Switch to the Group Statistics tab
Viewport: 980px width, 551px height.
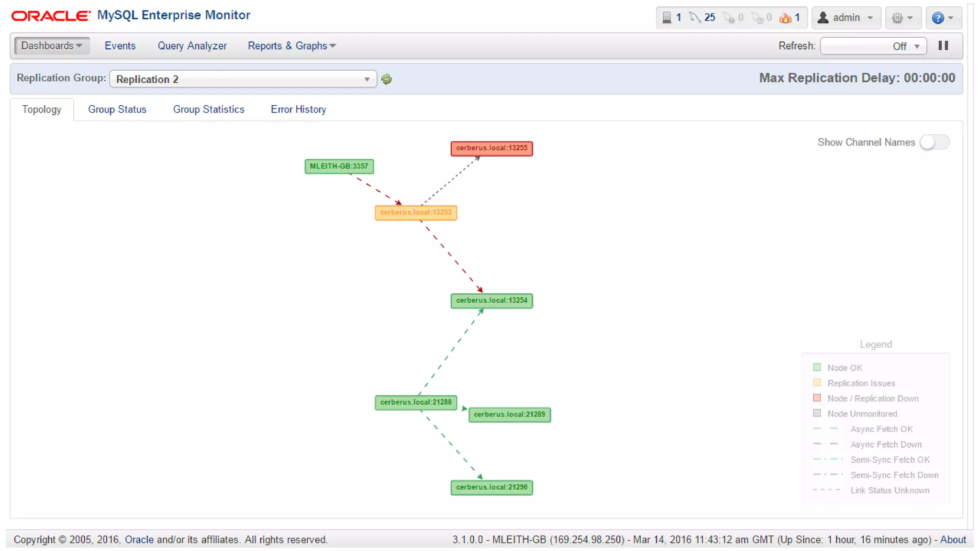209,109
